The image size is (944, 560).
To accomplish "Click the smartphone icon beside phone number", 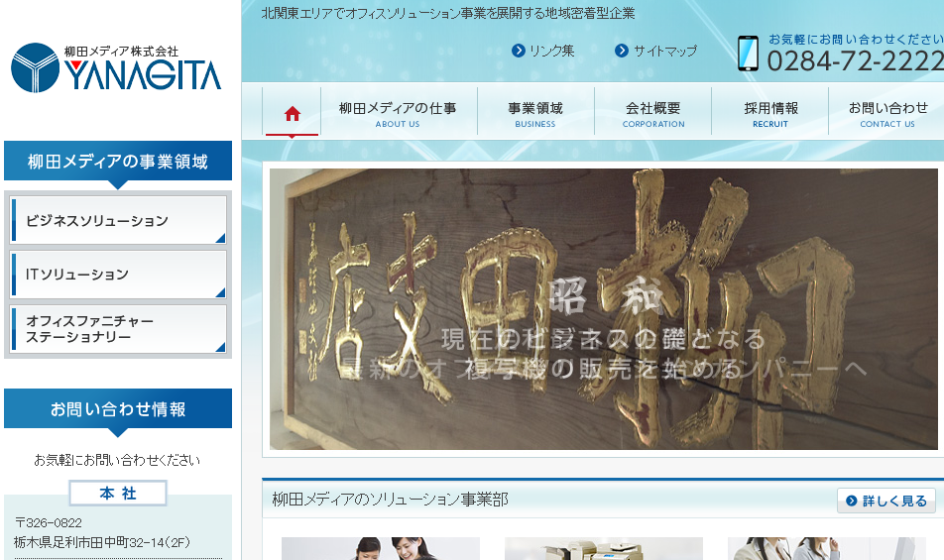I will [748, 54].
